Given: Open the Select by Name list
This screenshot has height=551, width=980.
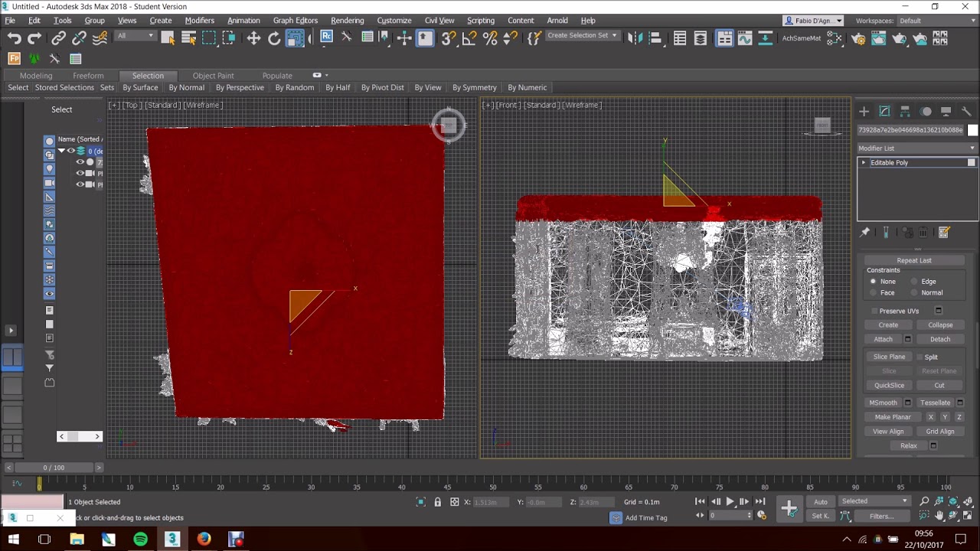Looking at the screenshot, I should (x=188, y=38).
